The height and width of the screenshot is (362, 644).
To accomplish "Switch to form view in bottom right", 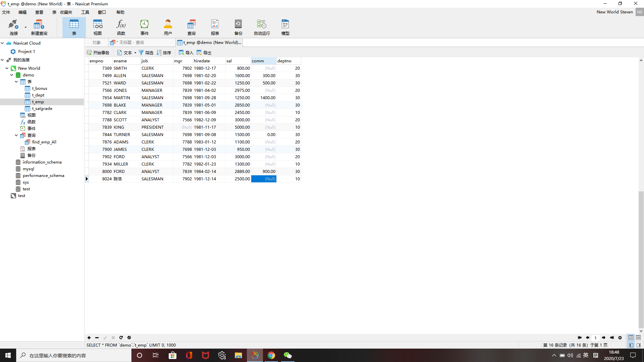I will [638, 338].
